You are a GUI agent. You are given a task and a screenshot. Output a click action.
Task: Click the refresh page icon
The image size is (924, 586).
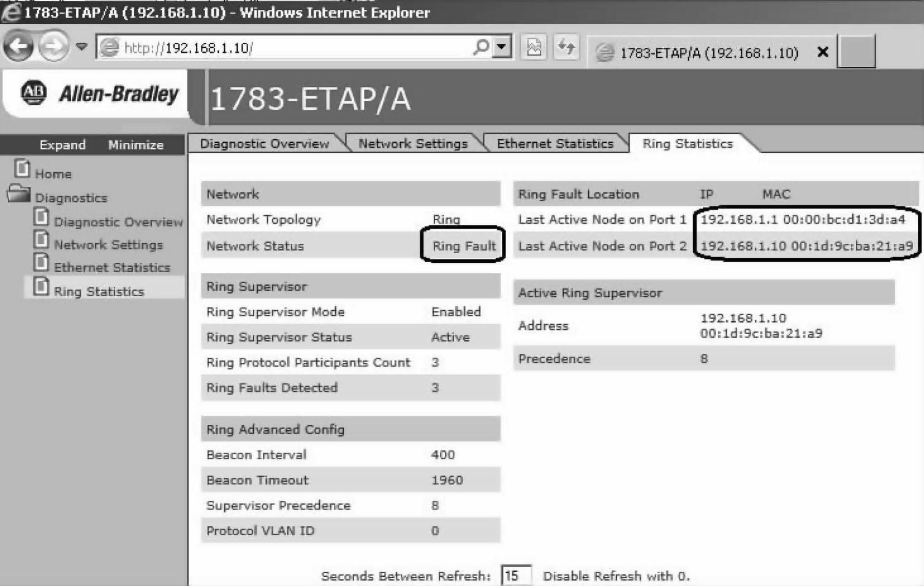pyautogui.click(x=566, y=47)
